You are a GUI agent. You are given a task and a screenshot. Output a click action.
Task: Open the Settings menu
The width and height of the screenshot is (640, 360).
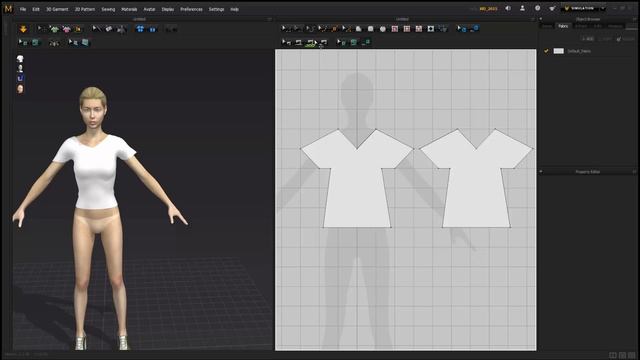[216, 9]
